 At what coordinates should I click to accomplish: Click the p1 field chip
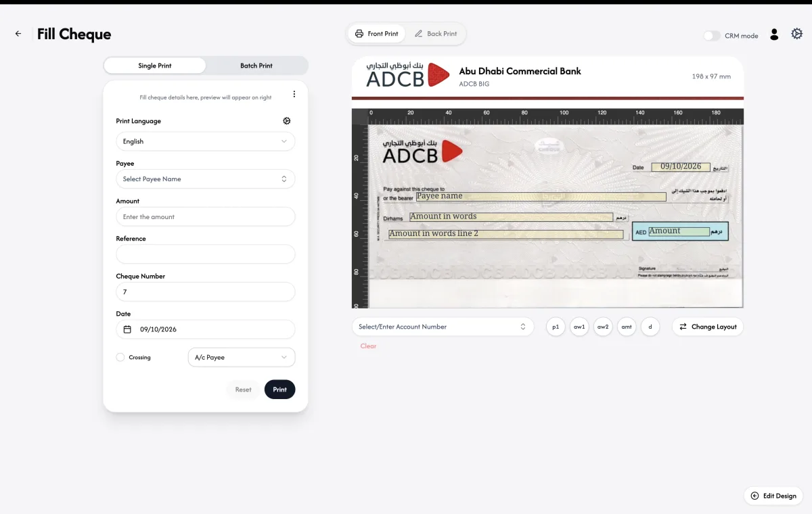coord(556,327)
